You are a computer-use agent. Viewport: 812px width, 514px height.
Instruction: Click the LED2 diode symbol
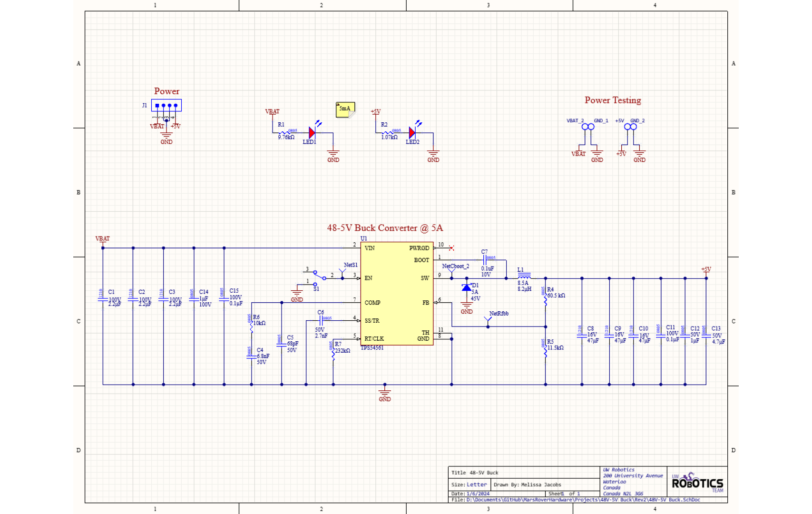pos(412,133)
